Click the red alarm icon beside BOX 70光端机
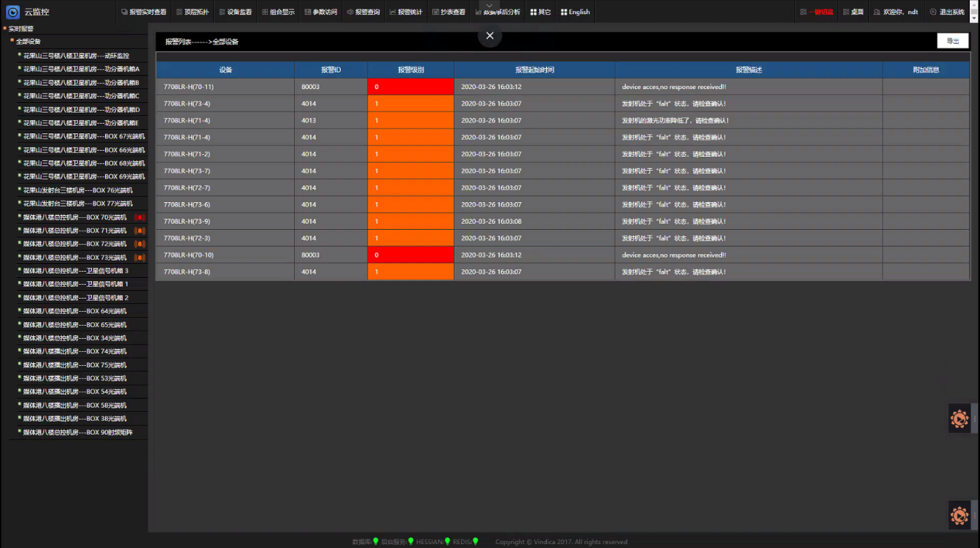 tap(139, 217)
